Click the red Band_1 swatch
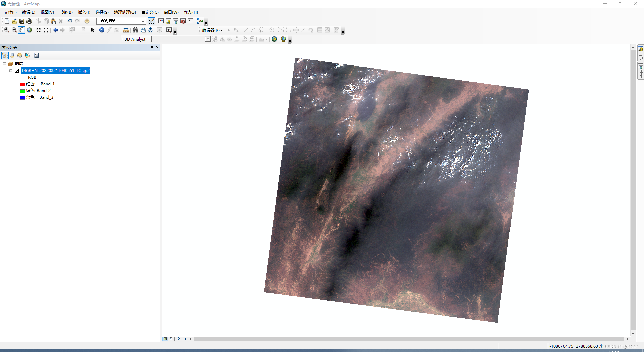The height and width of the screenshot is (352, 644). [22, 84]
